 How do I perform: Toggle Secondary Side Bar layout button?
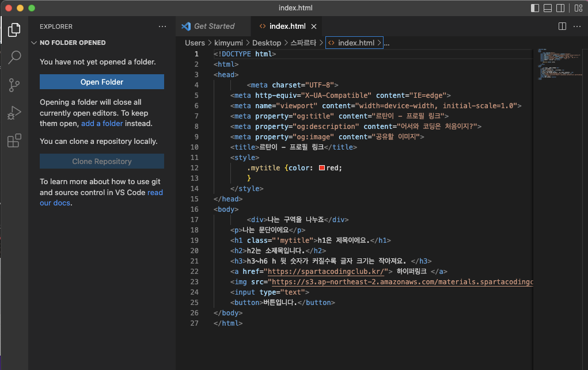tap(561, 8)
